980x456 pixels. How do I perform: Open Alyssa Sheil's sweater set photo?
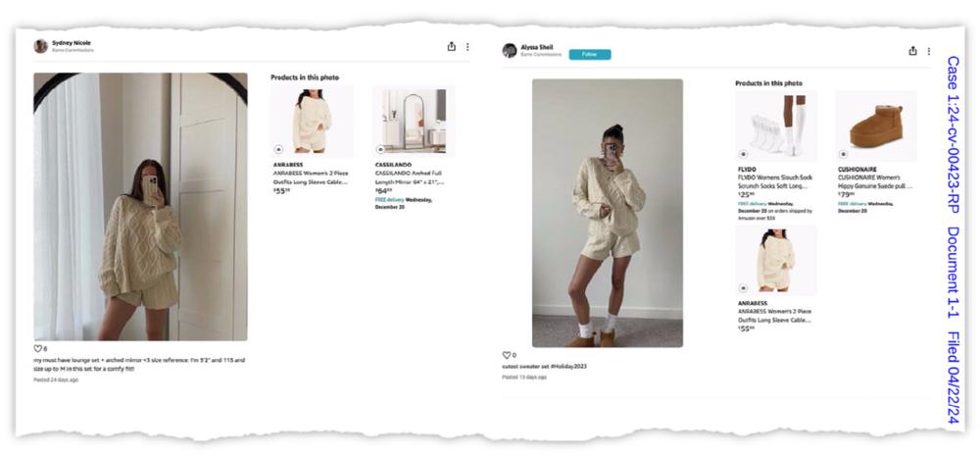[x=608, y=213]
